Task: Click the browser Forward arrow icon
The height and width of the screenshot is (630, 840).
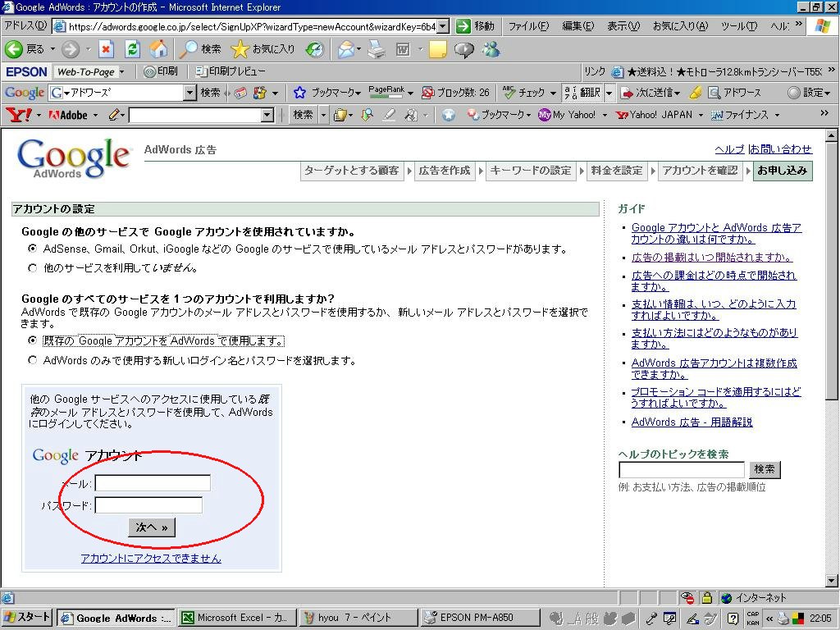Action: coord(71,50)
